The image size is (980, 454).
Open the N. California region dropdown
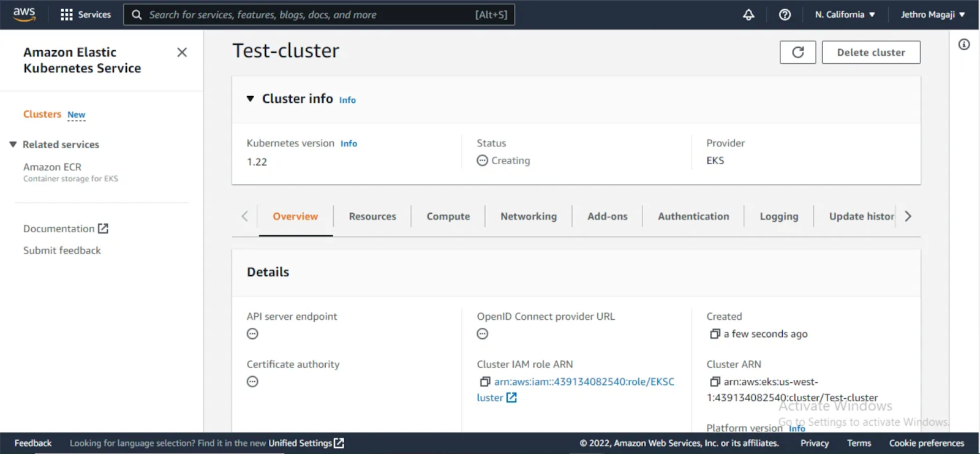coord(845,15)
